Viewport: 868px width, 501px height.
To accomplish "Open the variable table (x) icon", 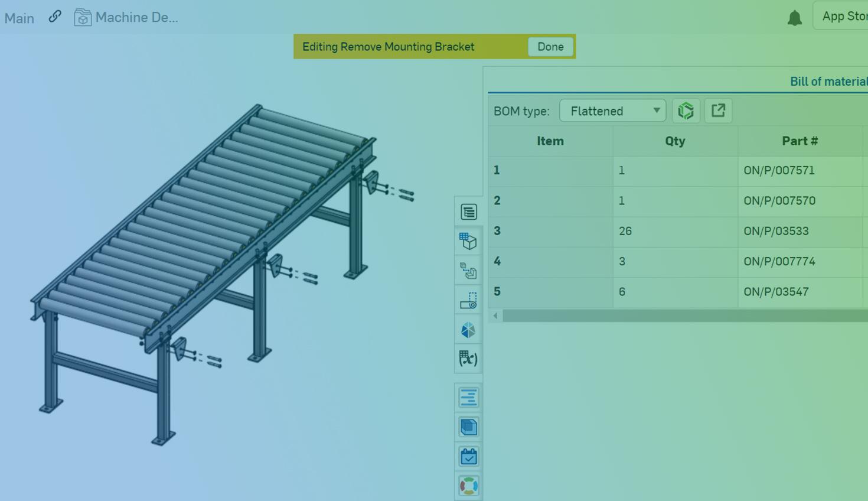I will click(x=468, y=359).
